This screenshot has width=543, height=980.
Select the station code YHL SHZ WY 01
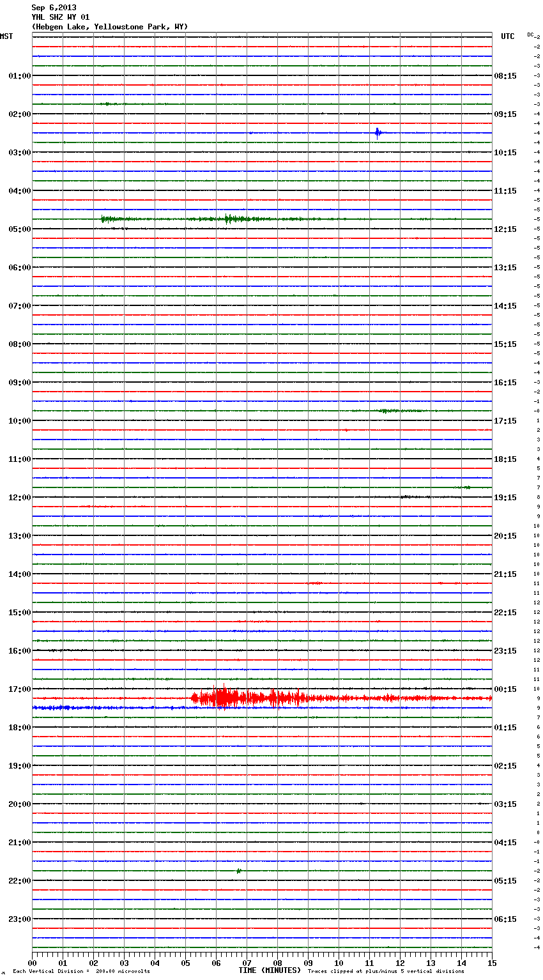[x=60, y=17]
